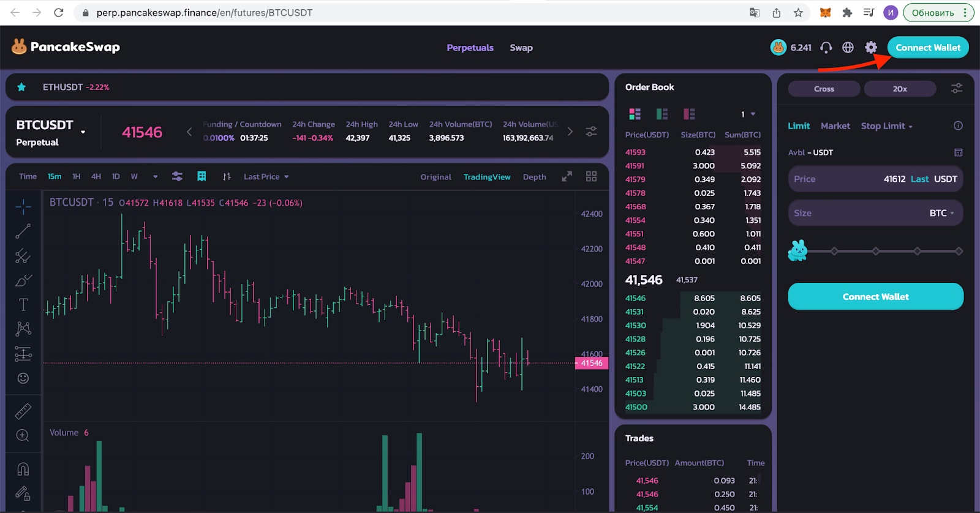The height and width of the screenshot is (513, 980).
Task: Toggle Cross margin mode button
Action: pyautogui.click(x=824, y=89)
